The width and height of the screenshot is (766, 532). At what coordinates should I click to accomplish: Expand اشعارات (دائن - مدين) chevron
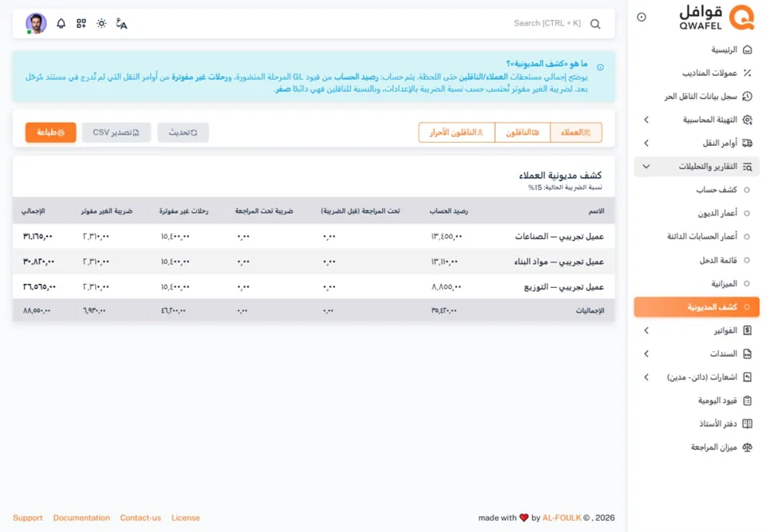[x=646, y=377]
